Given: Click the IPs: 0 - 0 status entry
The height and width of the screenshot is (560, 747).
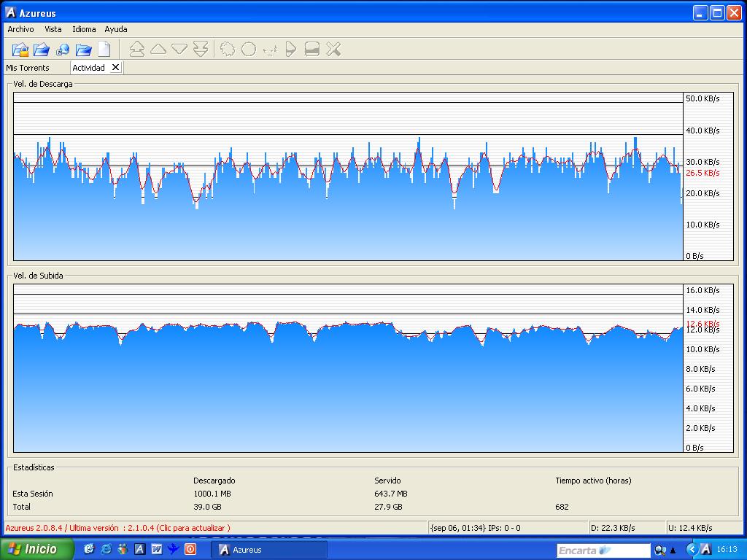Looking at the screenshot, I should (505, 528).
